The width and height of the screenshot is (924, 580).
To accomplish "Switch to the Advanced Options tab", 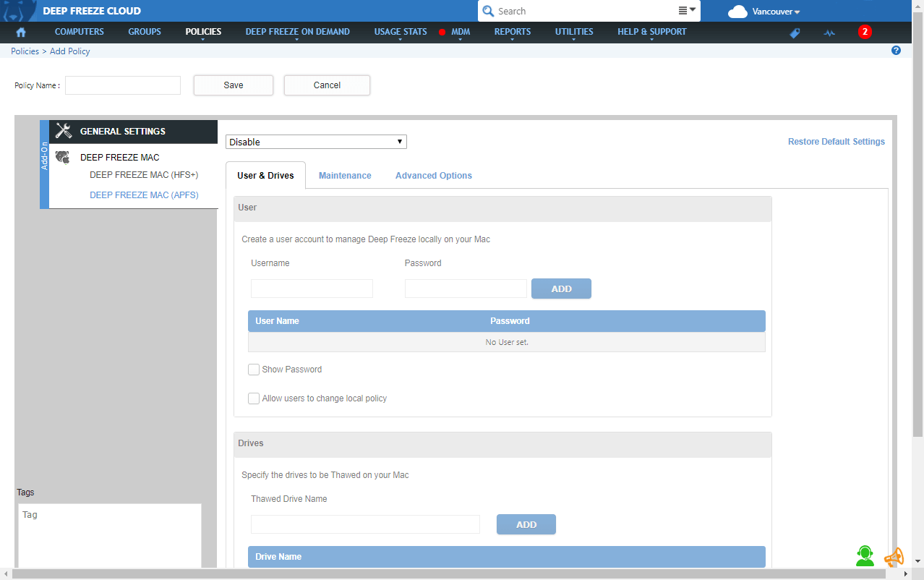I will pos(434,176).
